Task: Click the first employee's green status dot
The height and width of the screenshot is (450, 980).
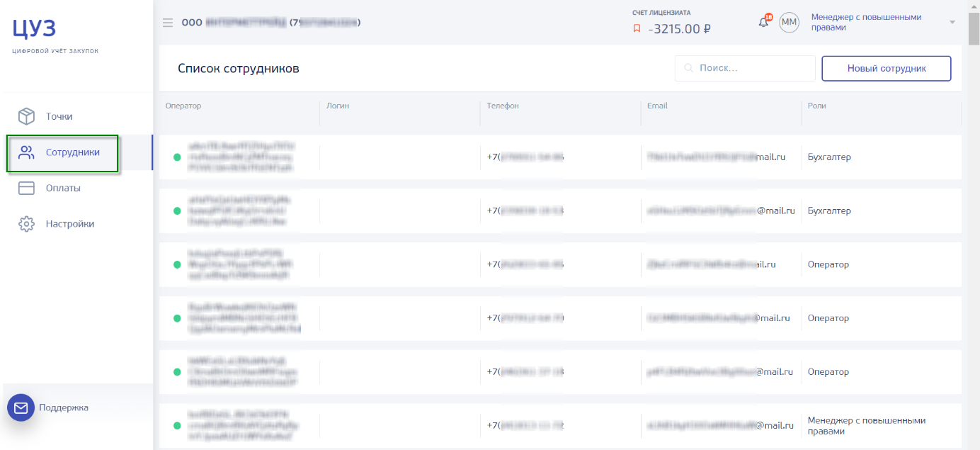Action: point(177,157)
